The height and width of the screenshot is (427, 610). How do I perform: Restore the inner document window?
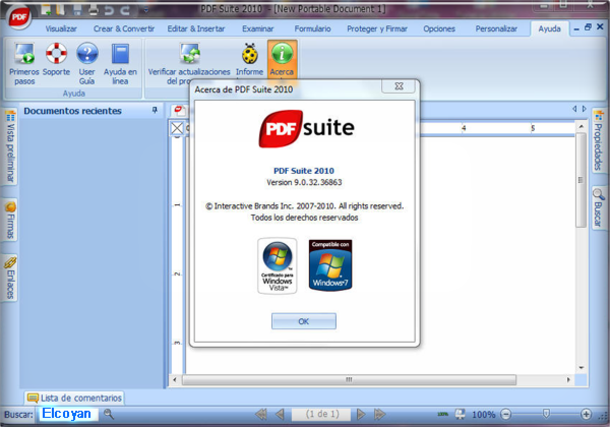click(x=588, y=27)
